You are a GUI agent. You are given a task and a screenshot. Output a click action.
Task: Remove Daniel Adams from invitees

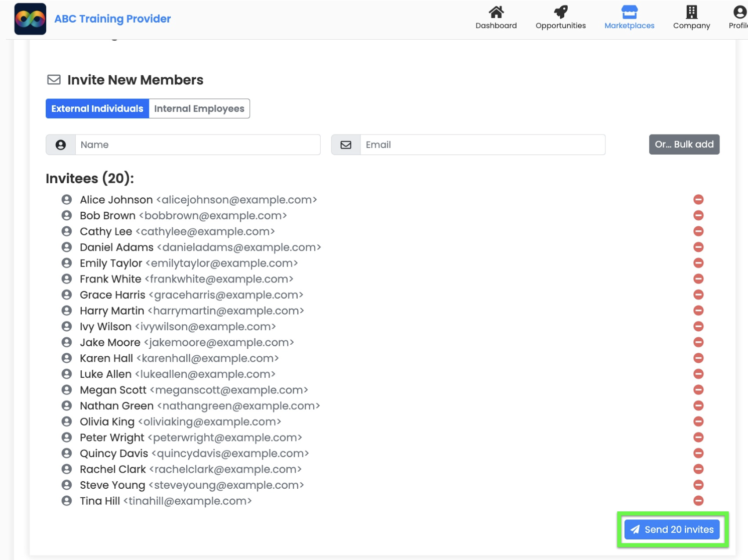(698, 247)
